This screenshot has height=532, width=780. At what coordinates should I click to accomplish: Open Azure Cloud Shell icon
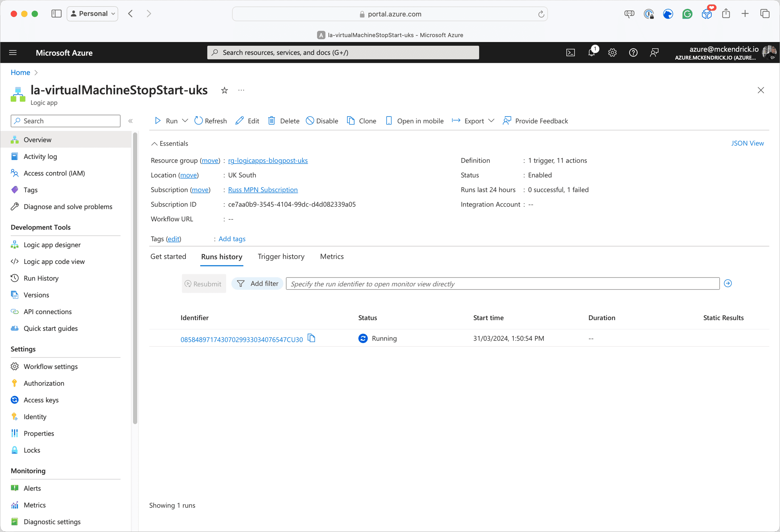click(570, 53)
